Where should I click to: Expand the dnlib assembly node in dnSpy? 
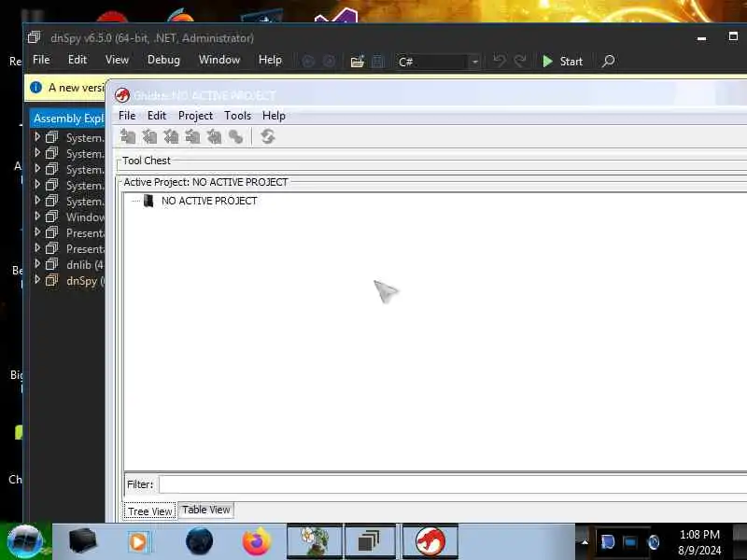(x=37, y=264)
